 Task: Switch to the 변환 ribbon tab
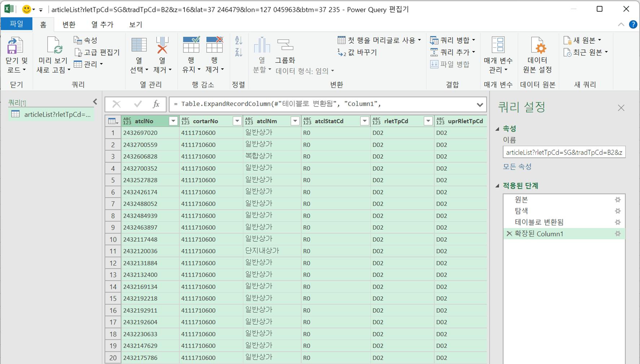69,25
